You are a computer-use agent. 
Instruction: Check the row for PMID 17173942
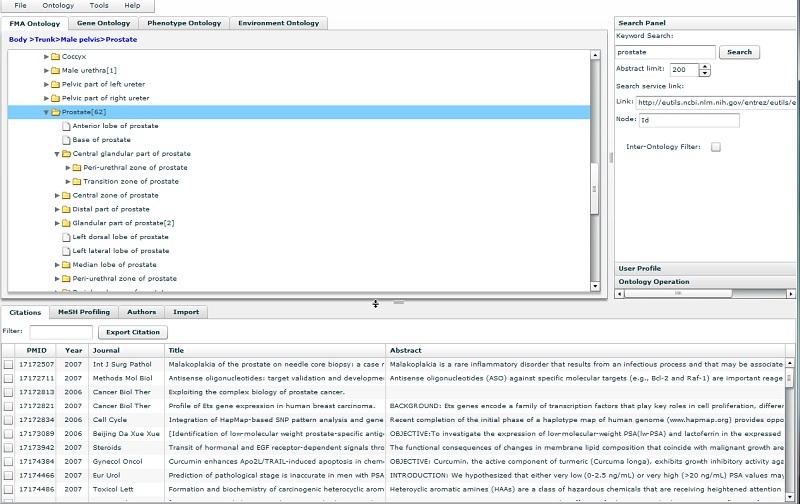pyautogui.click(x=8, y=448)
